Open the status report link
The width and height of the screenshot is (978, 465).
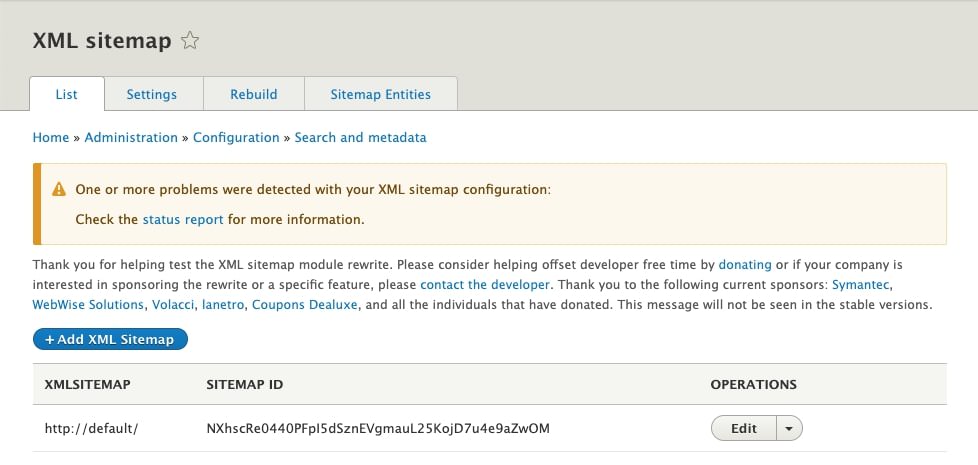183,219
